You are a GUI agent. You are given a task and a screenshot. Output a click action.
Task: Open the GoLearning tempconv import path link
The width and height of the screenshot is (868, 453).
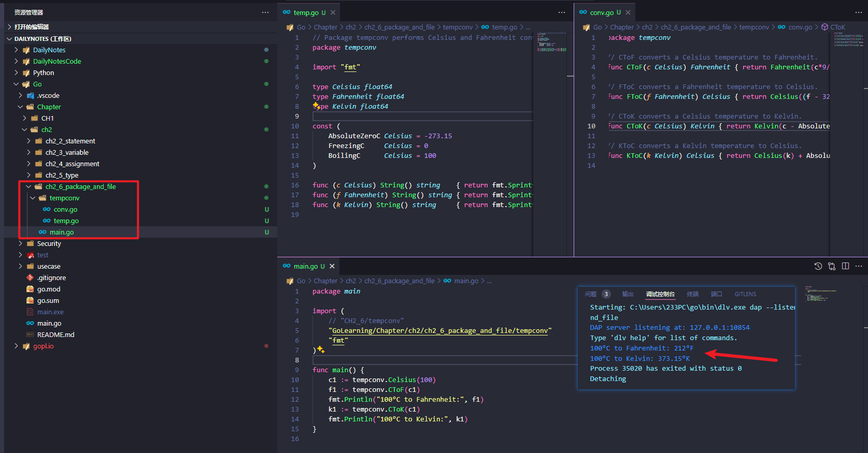pos(440,330)
